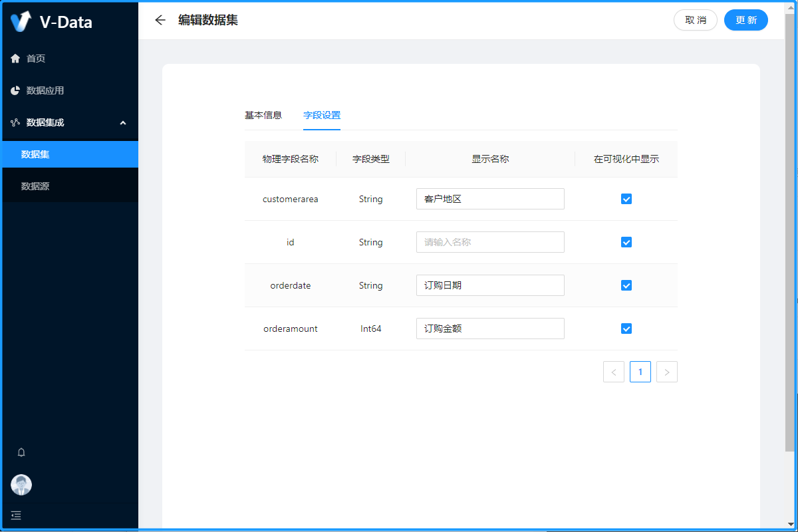Click the back arrow beside 编辑数据集
The image size is (798, 532).
(160, 20)
